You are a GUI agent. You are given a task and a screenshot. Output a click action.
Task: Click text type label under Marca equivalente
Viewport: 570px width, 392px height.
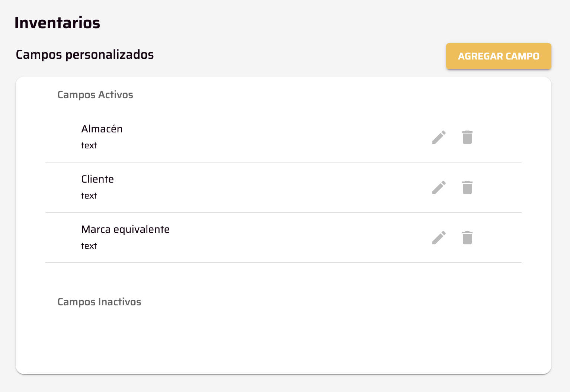click(89, 246)
